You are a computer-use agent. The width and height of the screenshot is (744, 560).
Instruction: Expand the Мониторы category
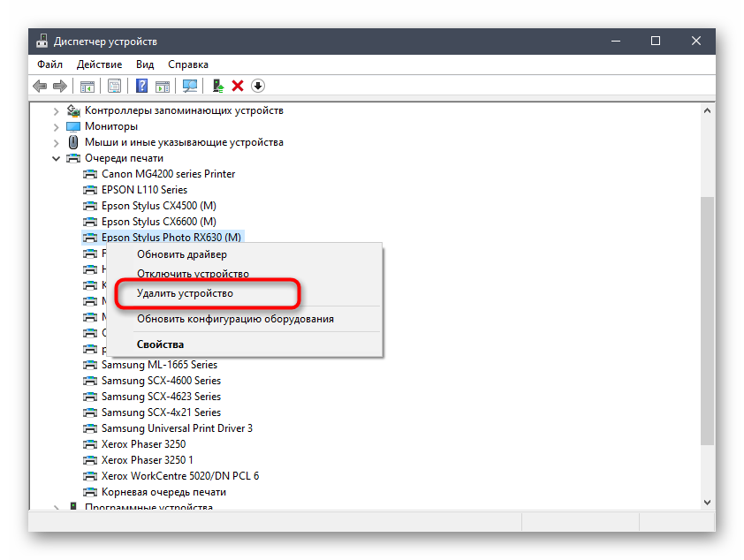tap(57, 126)
